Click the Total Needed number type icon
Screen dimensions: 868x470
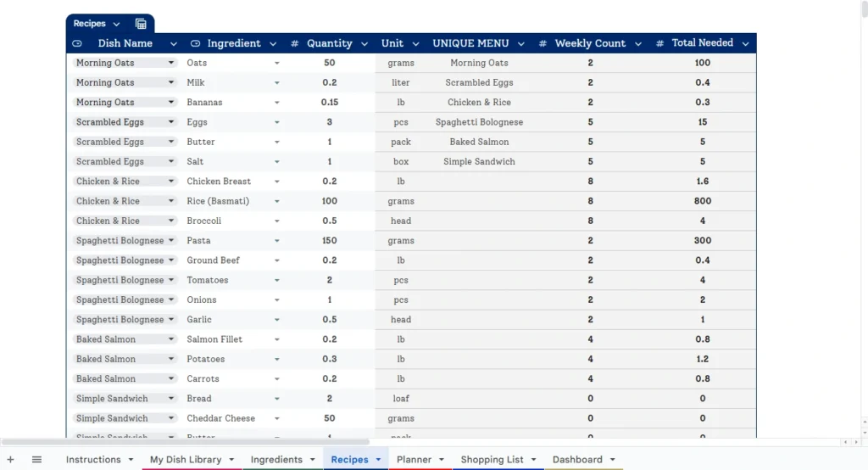(x=659, y=43)
